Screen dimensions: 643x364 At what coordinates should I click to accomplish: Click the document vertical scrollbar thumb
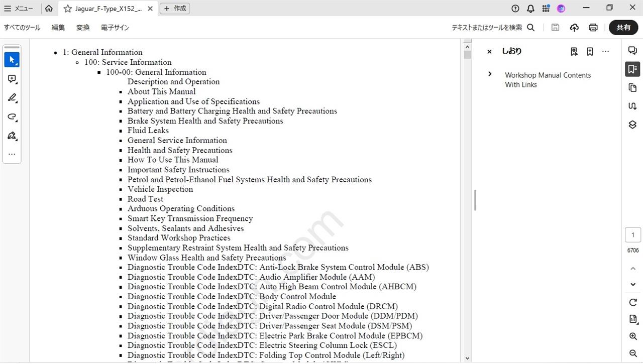467,54
